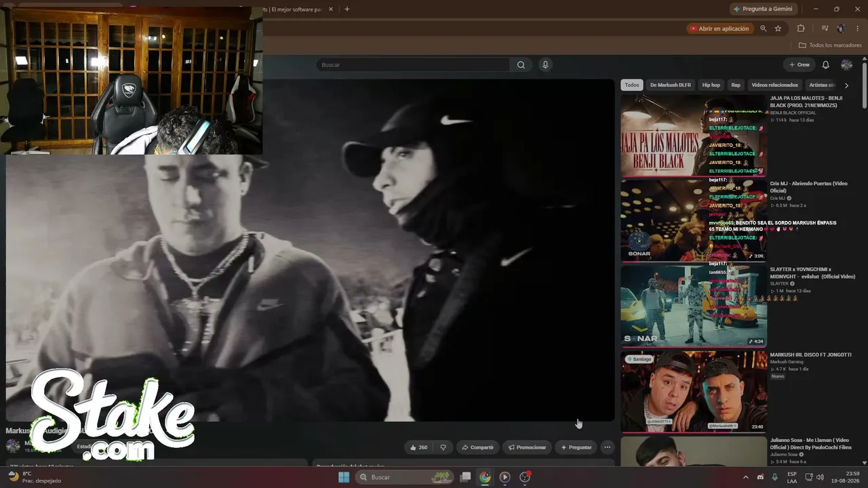Screen dimensions: 868x488
Task: Select the De Markush DLFR chip
Action: pos(671,85)
